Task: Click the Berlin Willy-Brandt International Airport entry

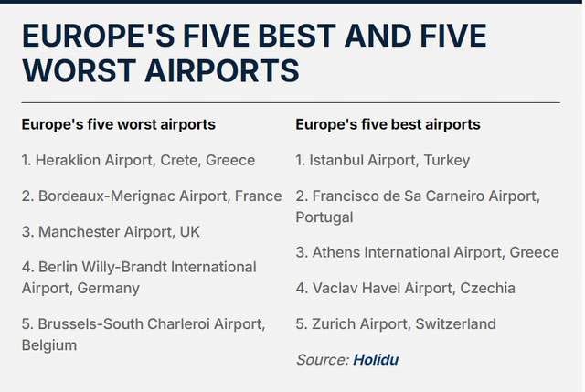Action: coord(139,278)
